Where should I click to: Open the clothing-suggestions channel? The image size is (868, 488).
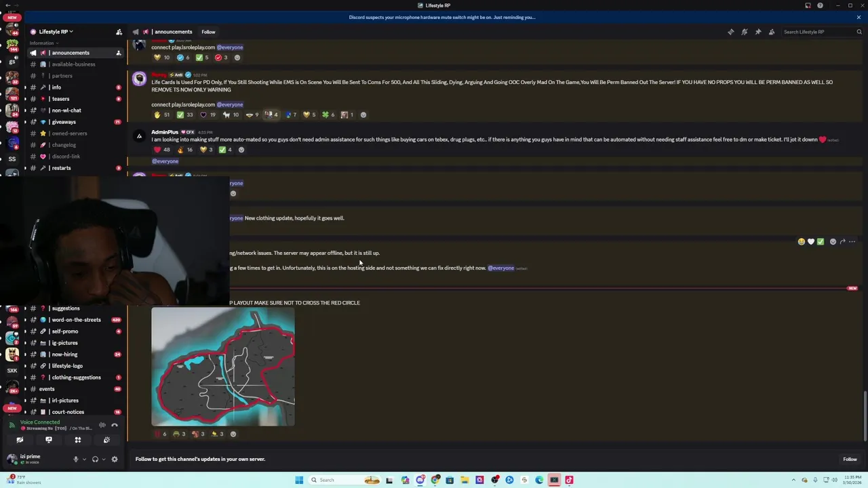pyautogui.click(x=75, y=378)
